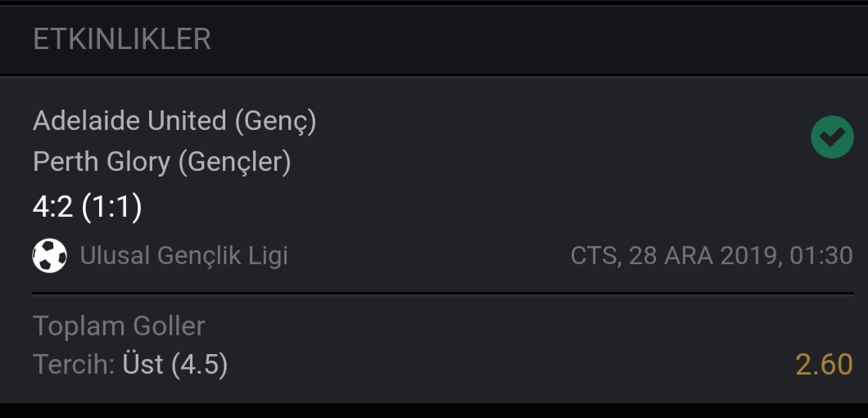Click the 2.60 odds value
Screen dimensions: 868x418
pyautogui.click(x=825, y=365)
